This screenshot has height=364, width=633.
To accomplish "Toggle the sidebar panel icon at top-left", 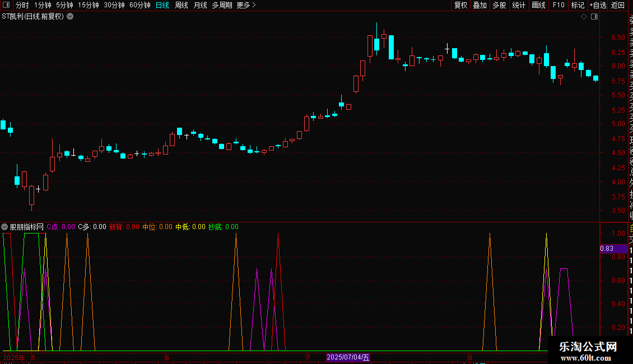I will 6,5.
